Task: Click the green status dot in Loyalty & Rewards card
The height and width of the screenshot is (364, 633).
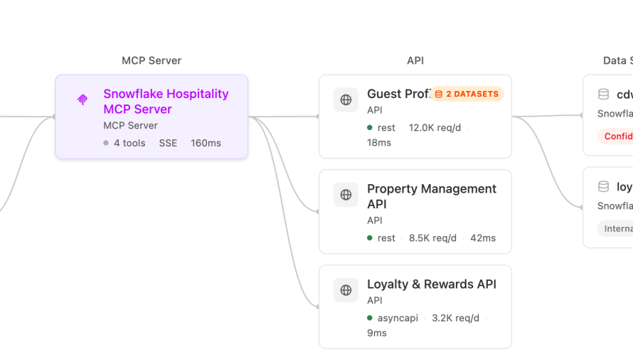Action: [369, 318]
